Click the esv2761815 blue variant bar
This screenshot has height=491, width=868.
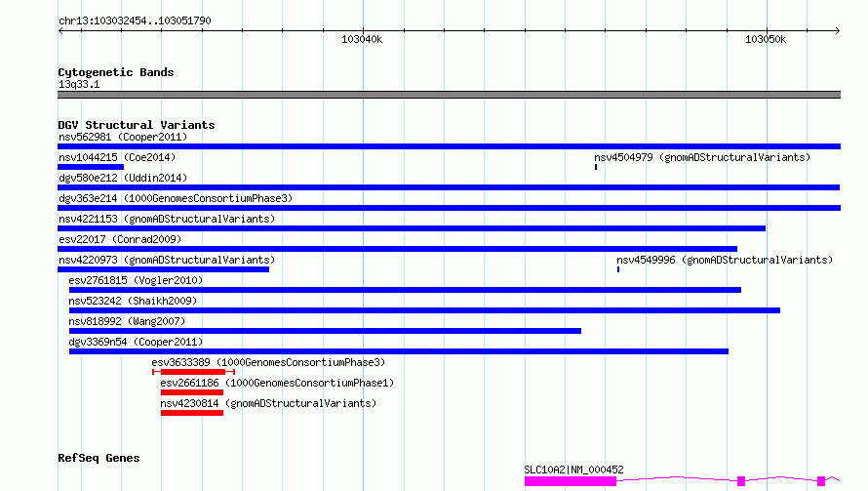pyautogui.click(x=405, y=290)
